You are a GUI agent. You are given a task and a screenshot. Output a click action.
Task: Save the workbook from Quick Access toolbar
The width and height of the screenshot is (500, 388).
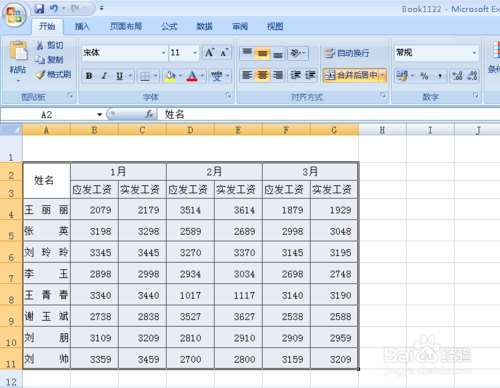tap(39, 9)
